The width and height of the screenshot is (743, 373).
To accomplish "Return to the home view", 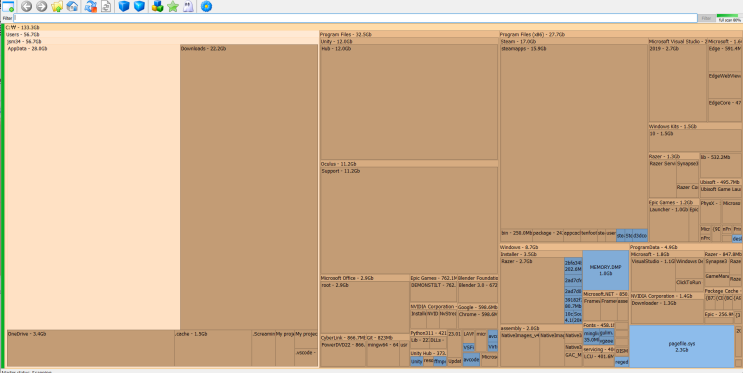I will tap(72, 6).
